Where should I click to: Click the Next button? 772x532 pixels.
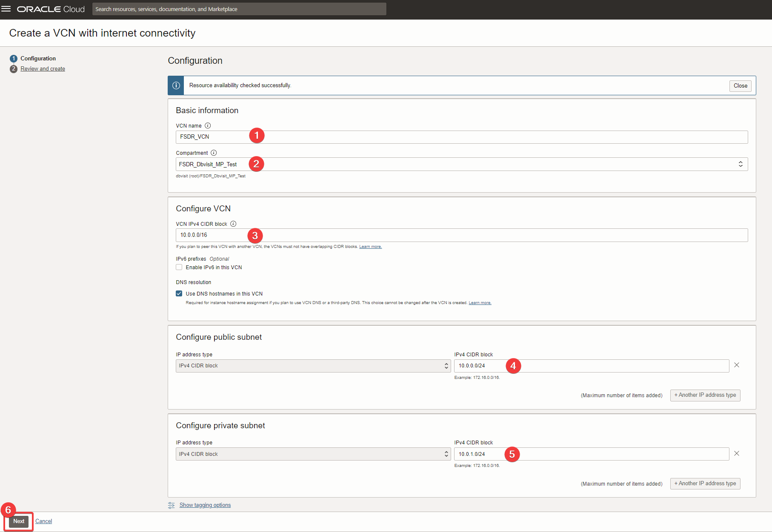tap(19, 521)
